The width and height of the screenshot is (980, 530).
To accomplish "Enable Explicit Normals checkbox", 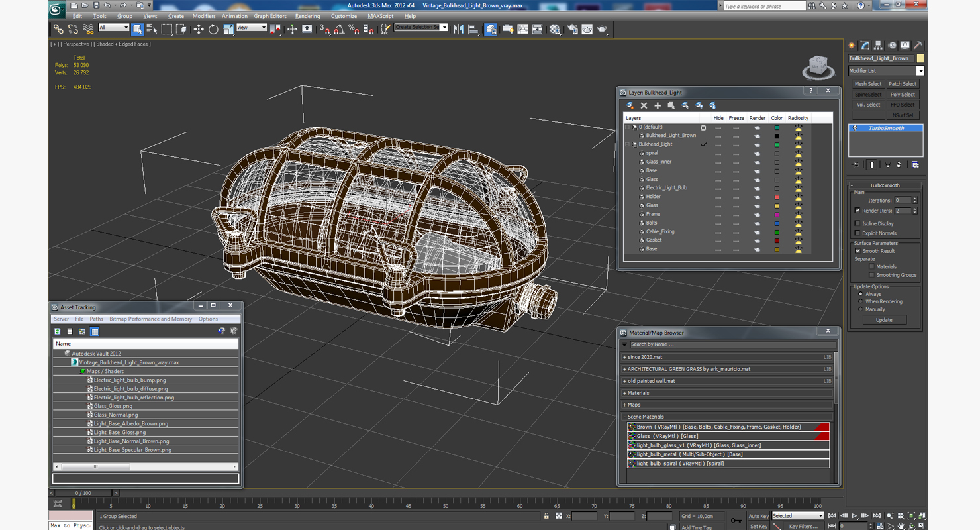I will [857, 233].
